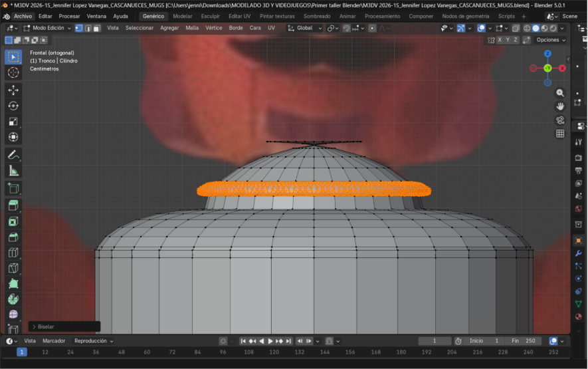588x369 pixels.
Task: Choose the Annotate pencil tool
Action: (x=13, y=154)
